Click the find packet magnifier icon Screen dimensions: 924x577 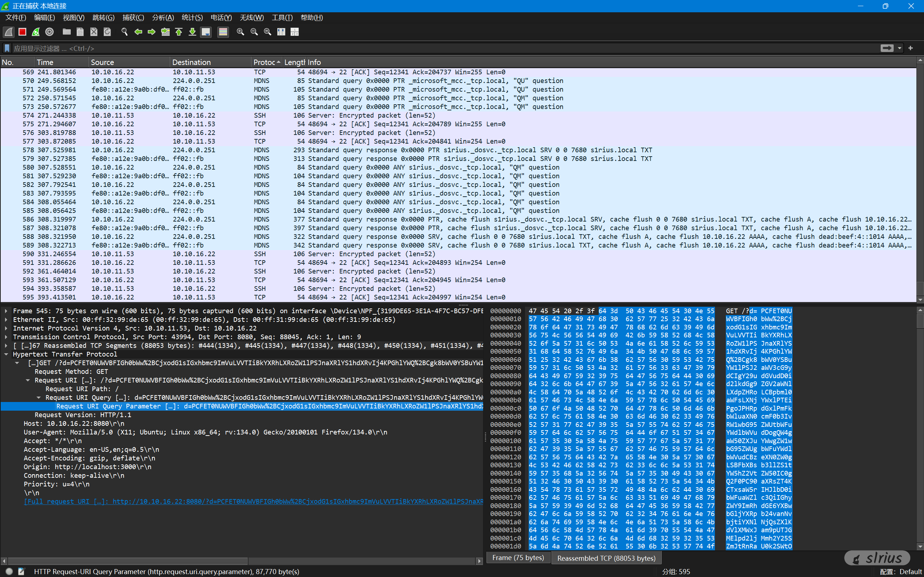click(124, 32)
